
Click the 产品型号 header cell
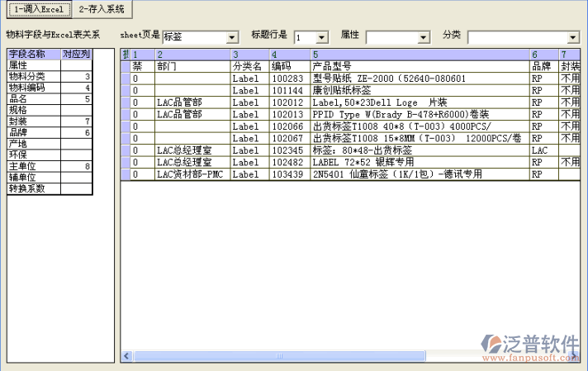(x=420, y=66)
